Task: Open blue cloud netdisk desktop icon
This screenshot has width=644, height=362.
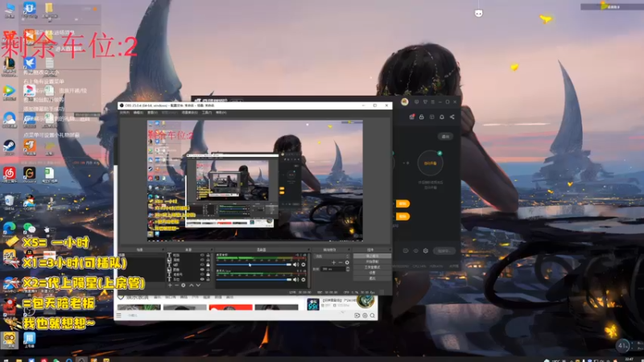Action: pos(9,119)
